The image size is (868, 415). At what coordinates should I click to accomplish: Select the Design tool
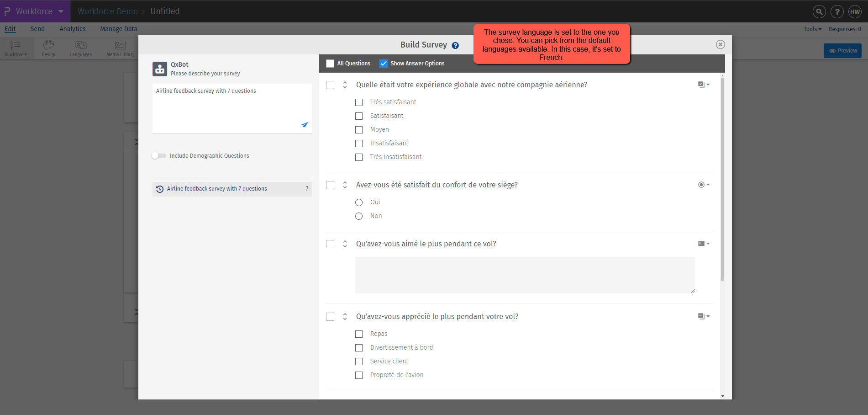point(48,48)
